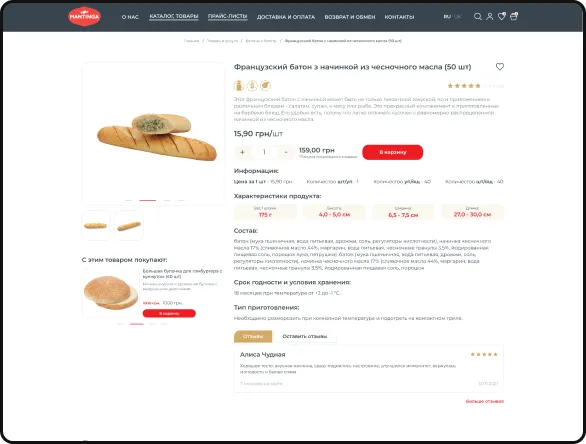Viewport: 586px width, 444px height.
Task: Open the search icon in header
Action: click(x=478, y=16)
